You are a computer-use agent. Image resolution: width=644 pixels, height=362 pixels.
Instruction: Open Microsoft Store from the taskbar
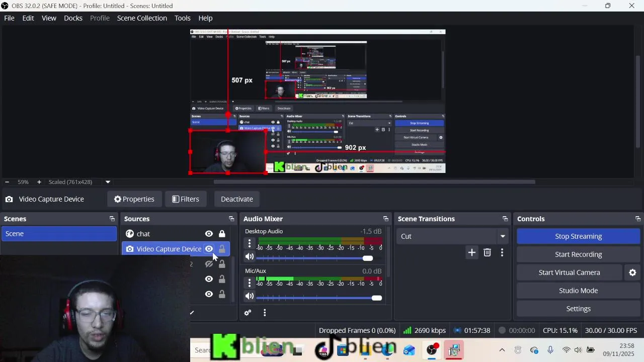click(x=343, y=350)
